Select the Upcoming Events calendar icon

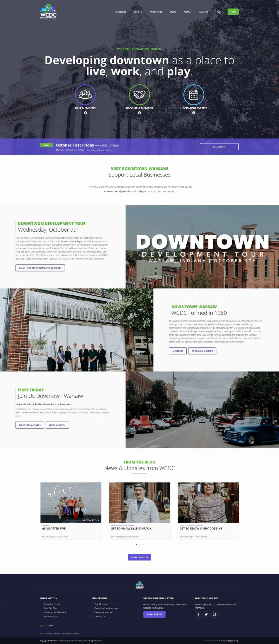click(194, 95)
